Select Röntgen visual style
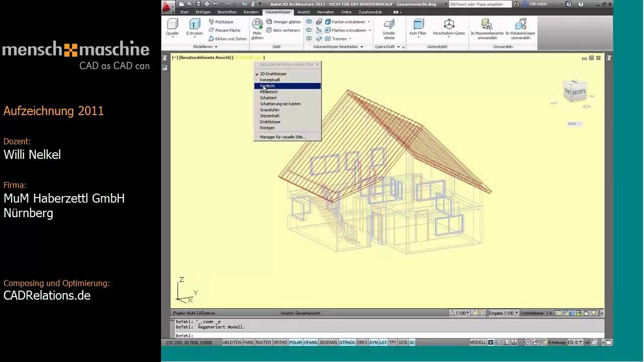644x362 pixels. tap(287, 128)
